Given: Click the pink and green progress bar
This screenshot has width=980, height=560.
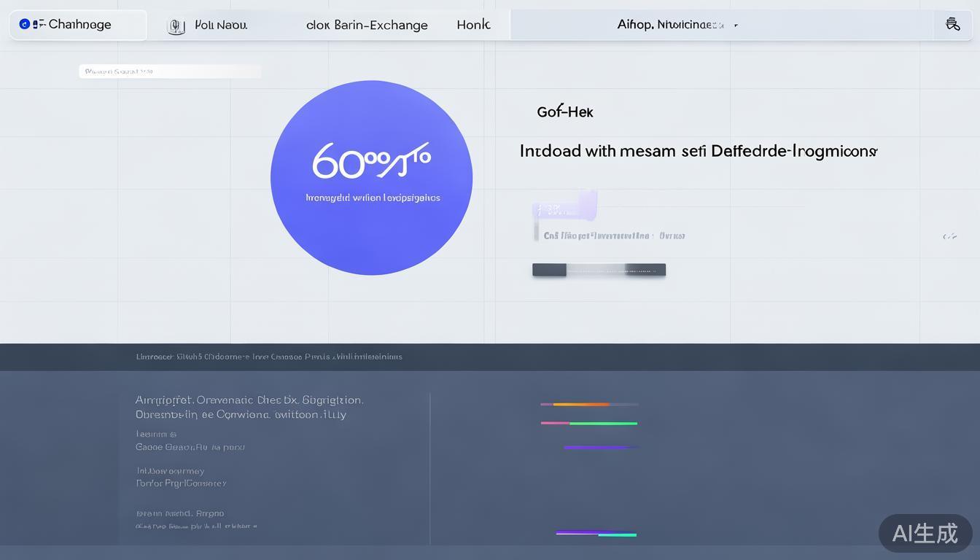Looking at the screenshot, I should 588,423.
